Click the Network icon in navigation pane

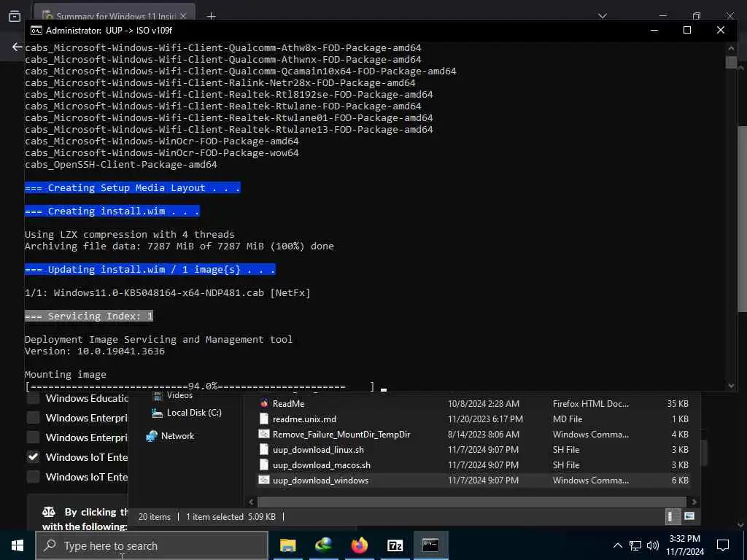152,436
